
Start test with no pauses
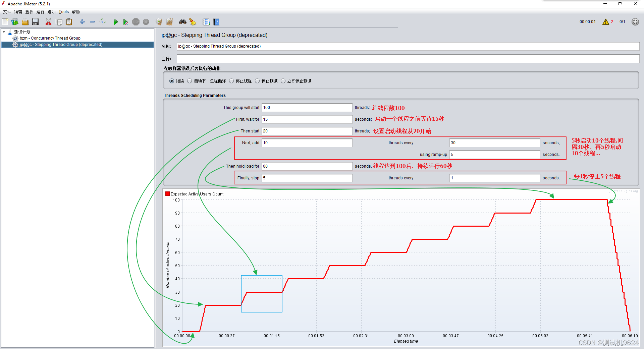(125, 22)
